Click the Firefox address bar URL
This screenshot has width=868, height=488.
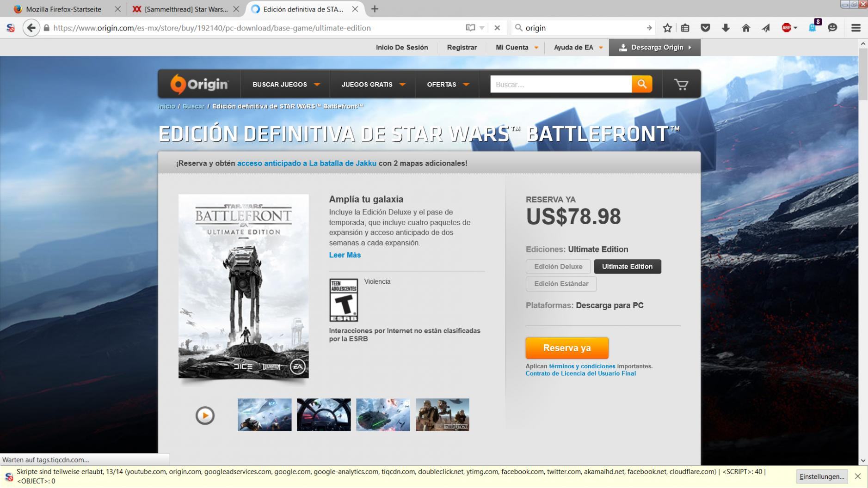212,28
